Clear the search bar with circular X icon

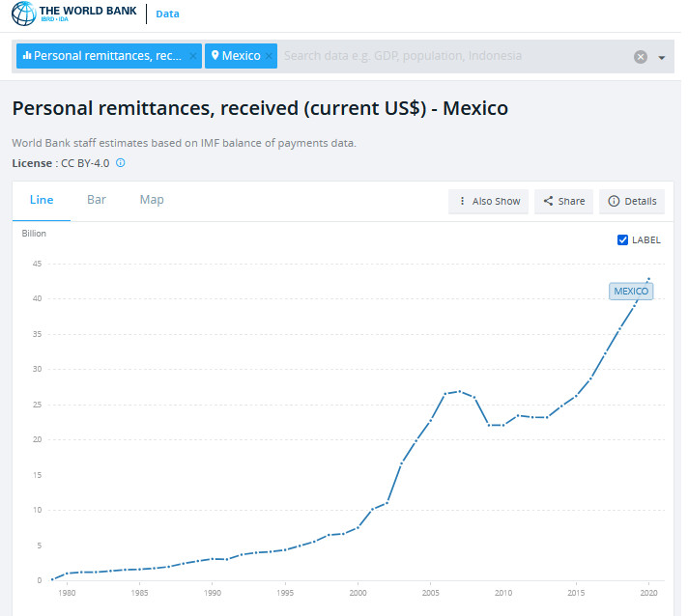pos(640,57)
